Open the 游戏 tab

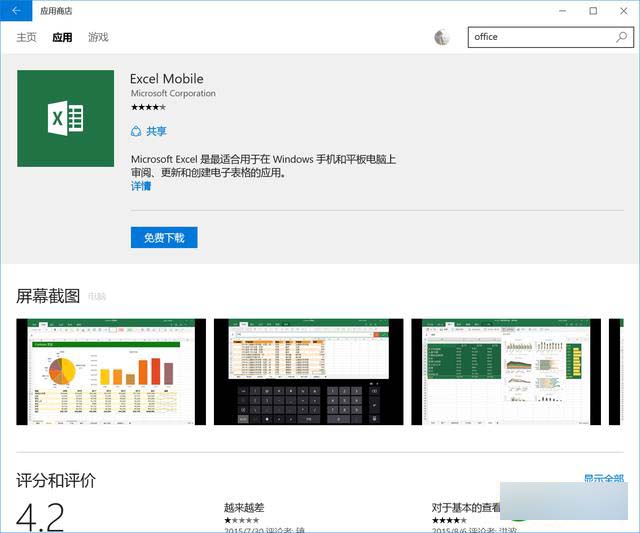98,37
